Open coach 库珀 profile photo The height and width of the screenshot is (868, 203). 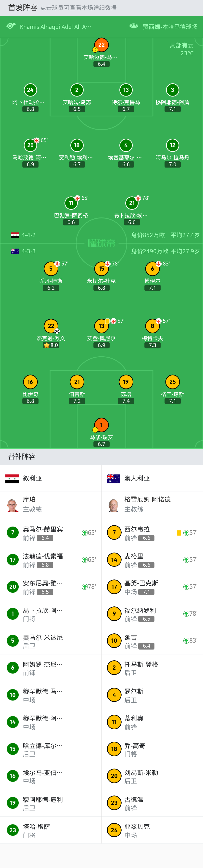click(13, 506)
